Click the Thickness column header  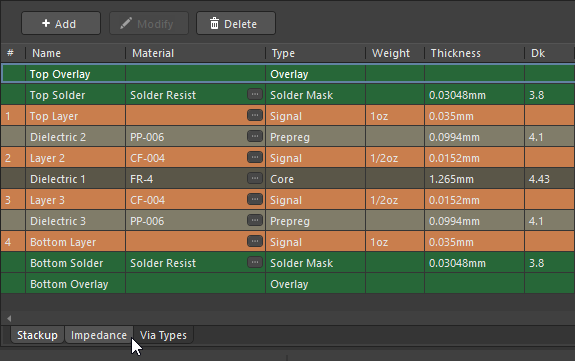(475, 53)
